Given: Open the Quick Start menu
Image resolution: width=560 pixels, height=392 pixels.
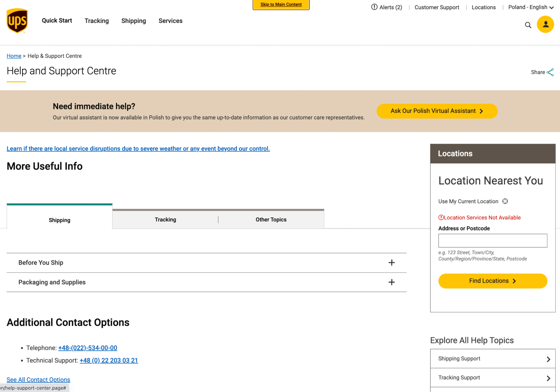Looking at the screenshot, I should click(57, 20).
